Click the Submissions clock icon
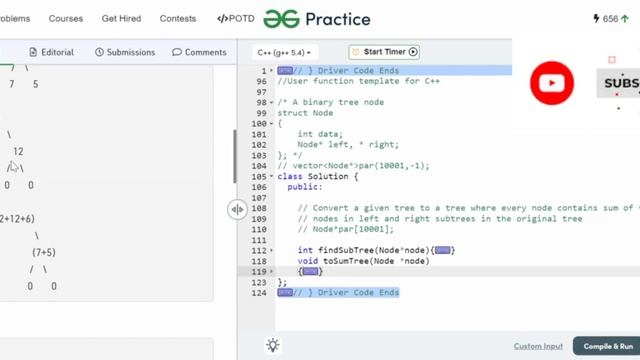This screenshot has height=360, width=640. pos(99,52)
